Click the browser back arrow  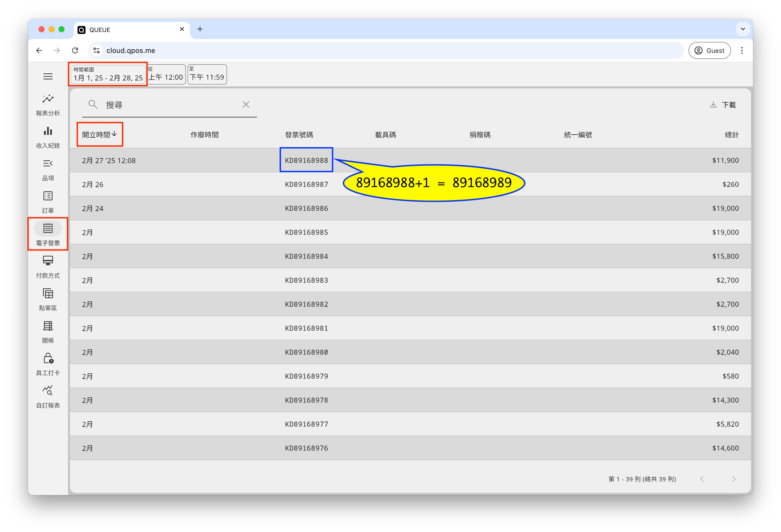39,50
